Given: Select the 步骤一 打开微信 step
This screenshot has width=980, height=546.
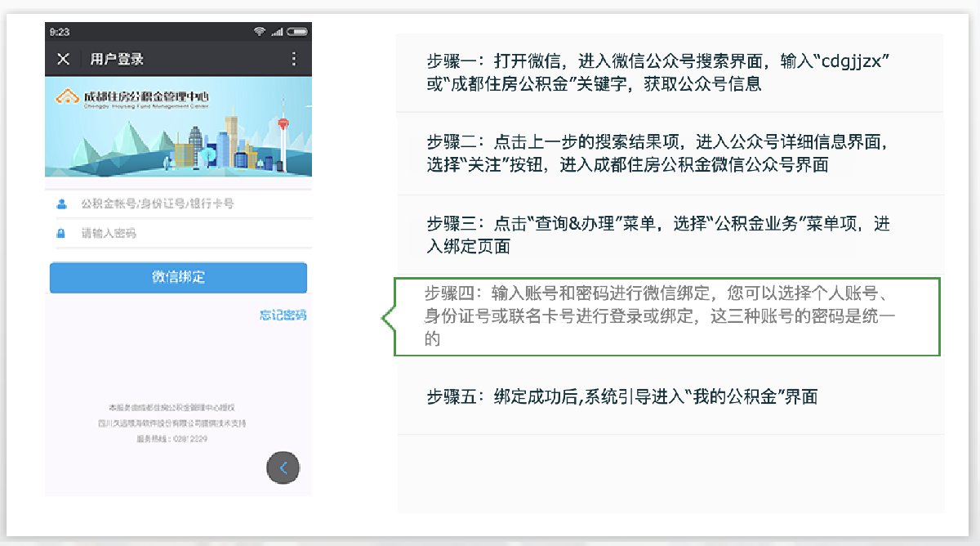Looking at the screenshot, I should (x=670, y=73).
